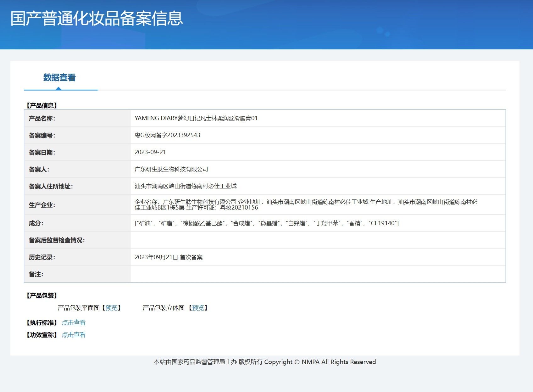Click the 备案日期 label cell
Viewport: 533px width, 392px height.
click(77, 152)
